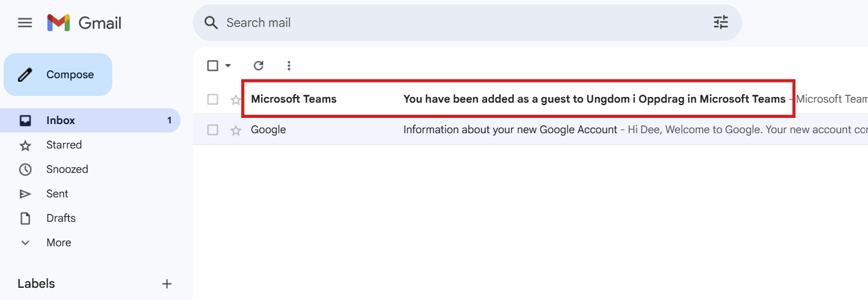Image resolution: width=868 pixels, height=300 pixels.
Task: Click the search magnifier icon
Action: click(x=211, y=23)
